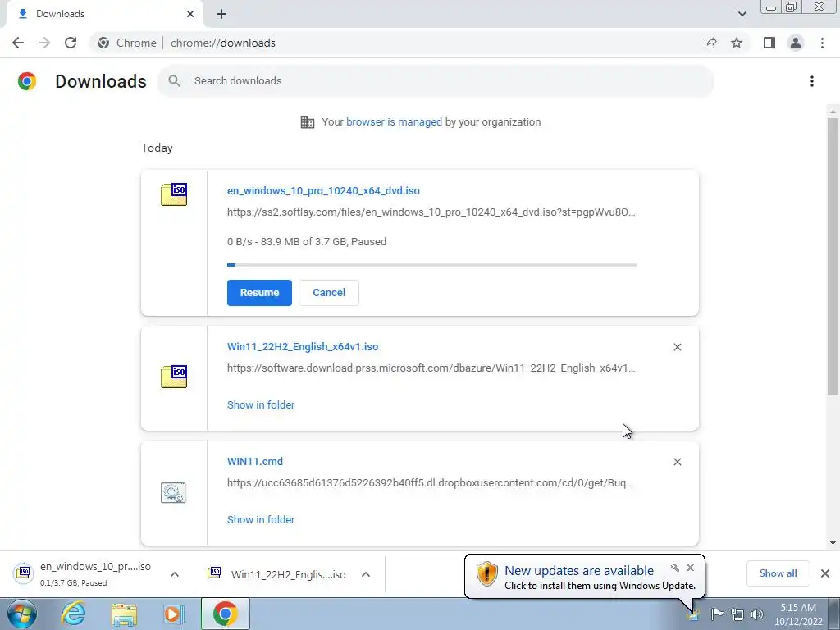Close the Downloads tab
840x630 pixels.
click(x=190, y=14)
